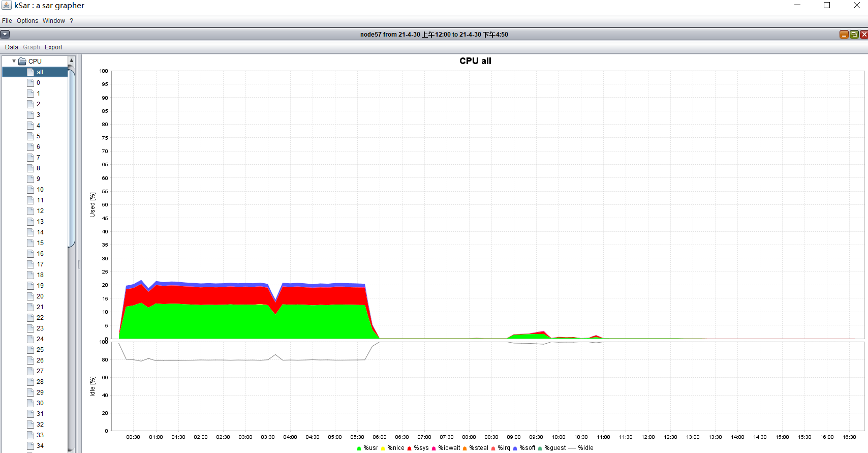Maximize the node57 internal frame
The image size is (868, 453).
click(854, 35)
